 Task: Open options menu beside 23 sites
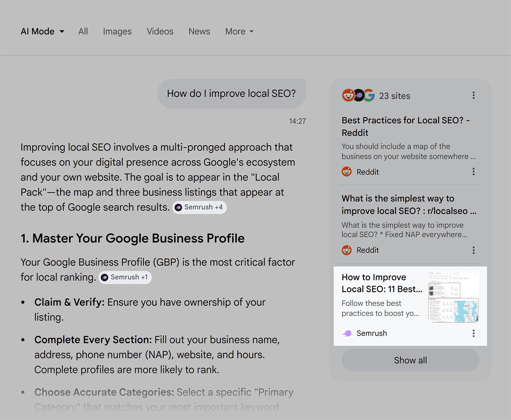coord(474,95)
